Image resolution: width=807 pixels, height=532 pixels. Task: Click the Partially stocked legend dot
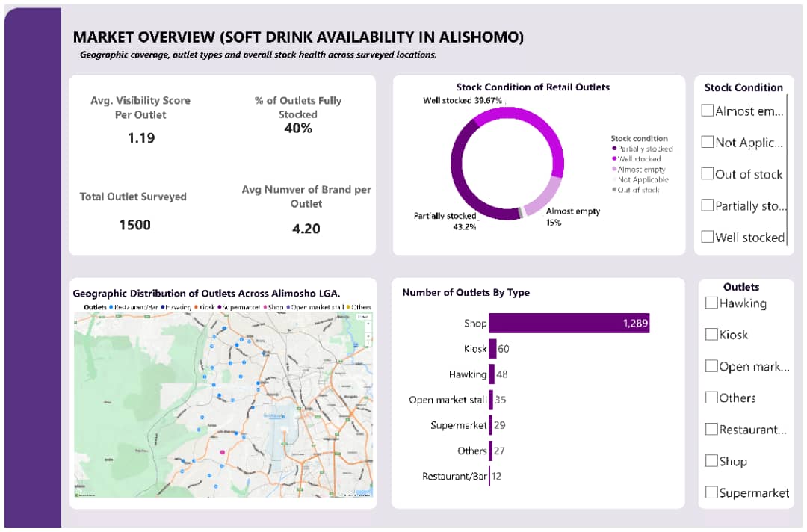point(614,148)
